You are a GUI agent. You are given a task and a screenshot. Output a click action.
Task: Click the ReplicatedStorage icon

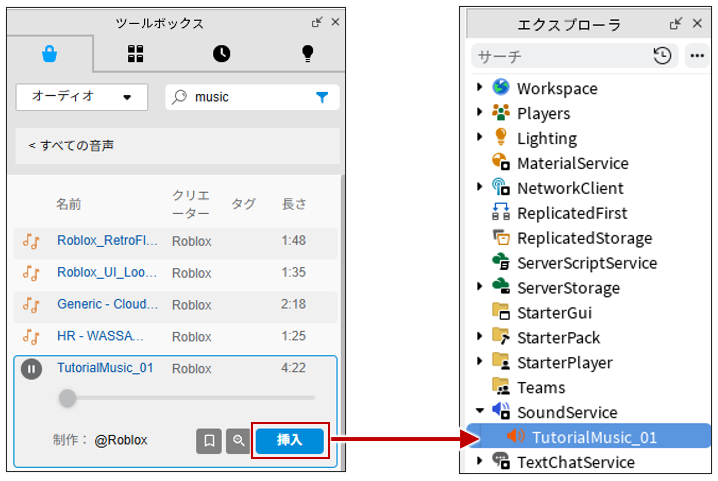click(x=500, y=237)
